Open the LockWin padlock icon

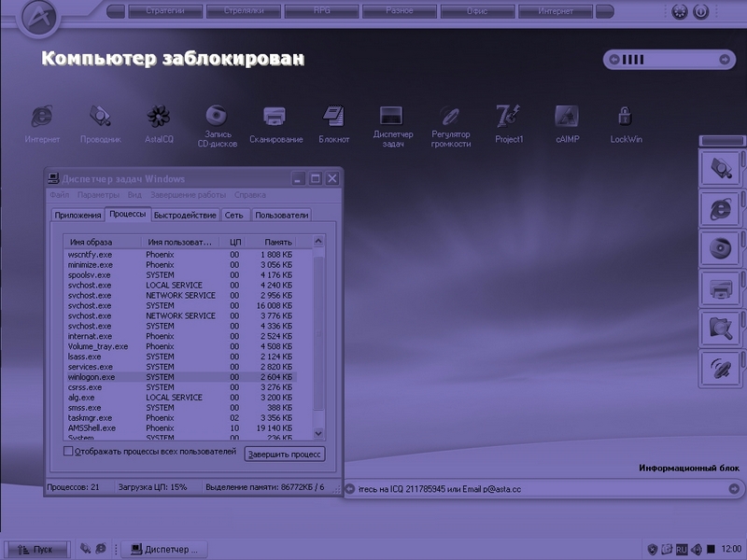(626, 123)
